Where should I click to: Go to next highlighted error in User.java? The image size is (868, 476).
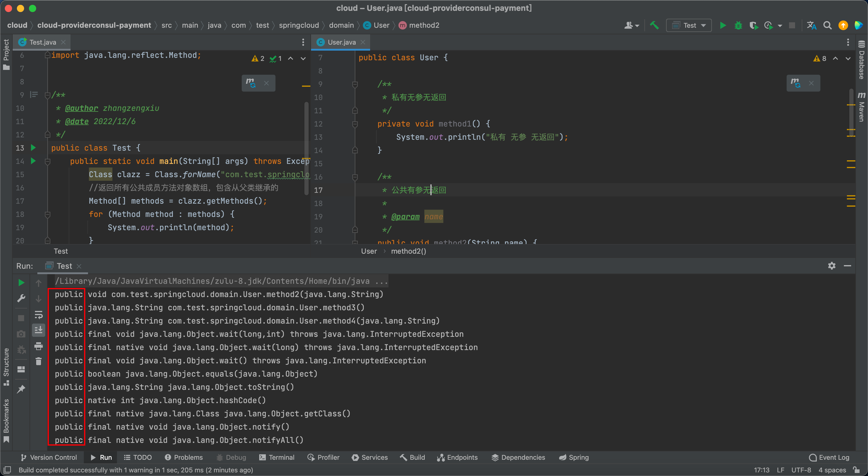[848, 58]
